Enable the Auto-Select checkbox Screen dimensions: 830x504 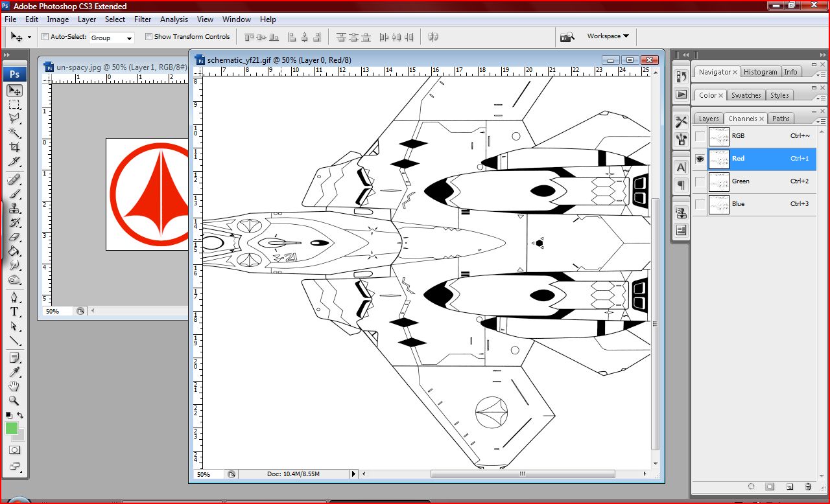[x=45, y=37]
